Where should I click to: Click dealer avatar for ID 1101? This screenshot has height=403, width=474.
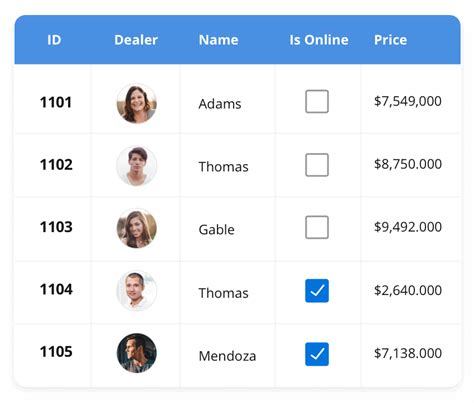pos(137,103)
